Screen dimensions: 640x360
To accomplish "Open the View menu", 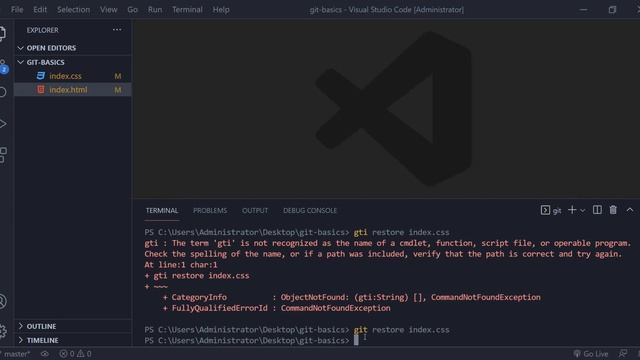I will (x=109, y=9).
